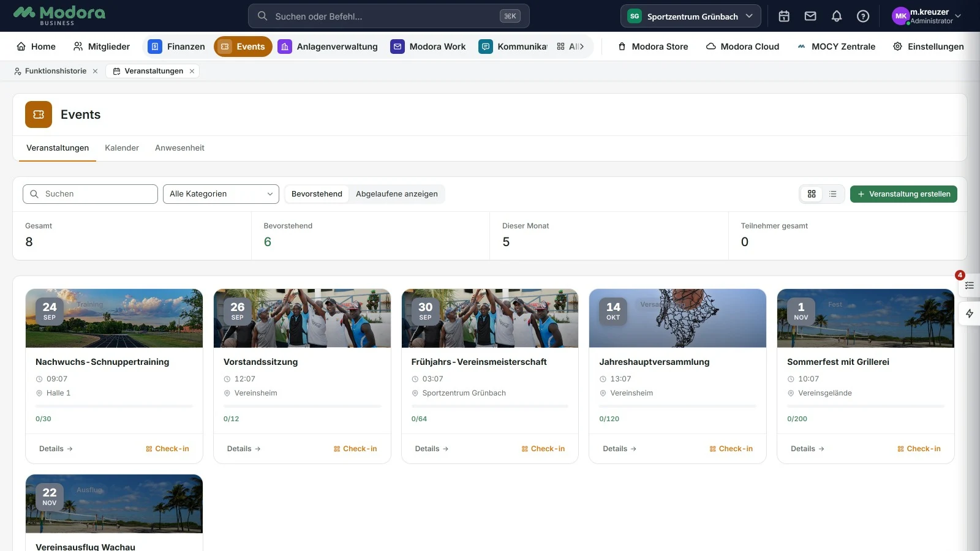Click the Vorstandssitzung capacity progress bar
Image resolution: width=980 pixels, height=551 pixels.
[x=302, y=407]
